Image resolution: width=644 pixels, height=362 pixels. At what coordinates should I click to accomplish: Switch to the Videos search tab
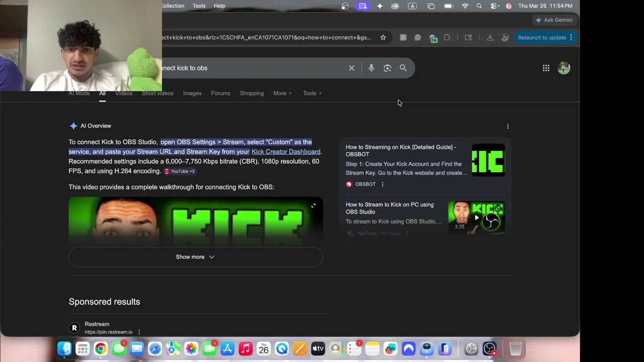(124, 93)
